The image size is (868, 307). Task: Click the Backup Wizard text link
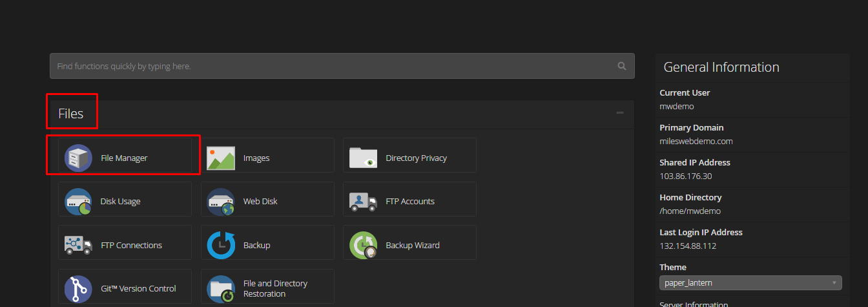pyautogui.click(x=413, y=245)
